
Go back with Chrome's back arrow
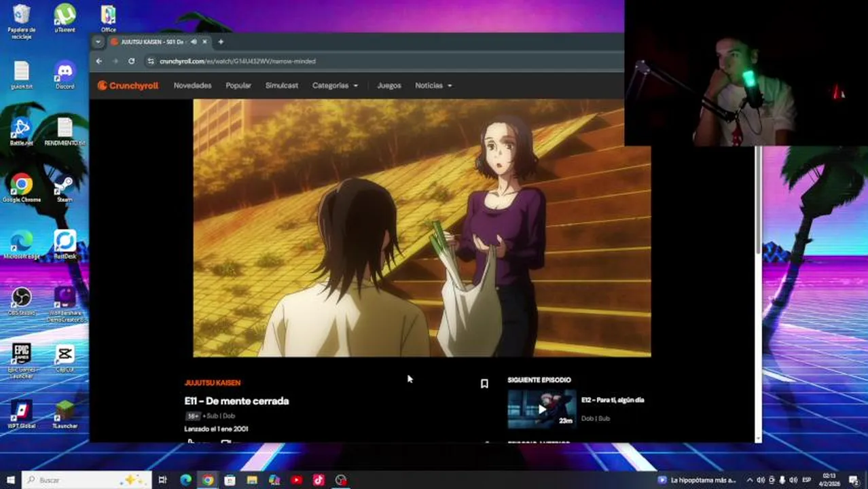(99, 61)
